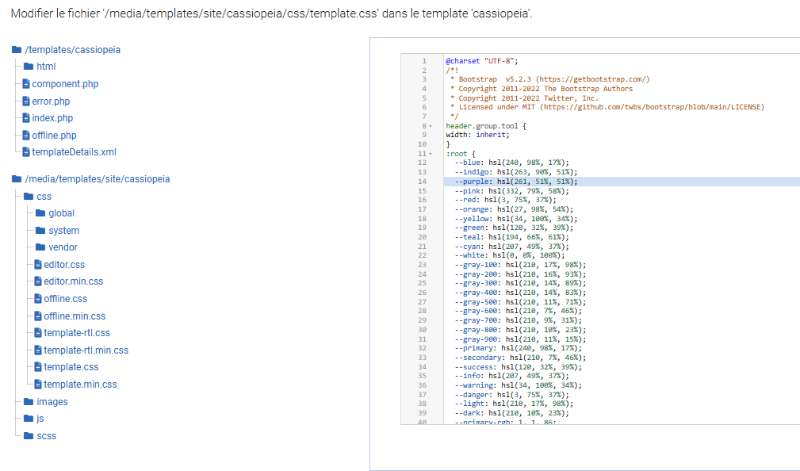Open templateDetails.xml file
Viewport: 800px width, 471px height.
[74, 152]
